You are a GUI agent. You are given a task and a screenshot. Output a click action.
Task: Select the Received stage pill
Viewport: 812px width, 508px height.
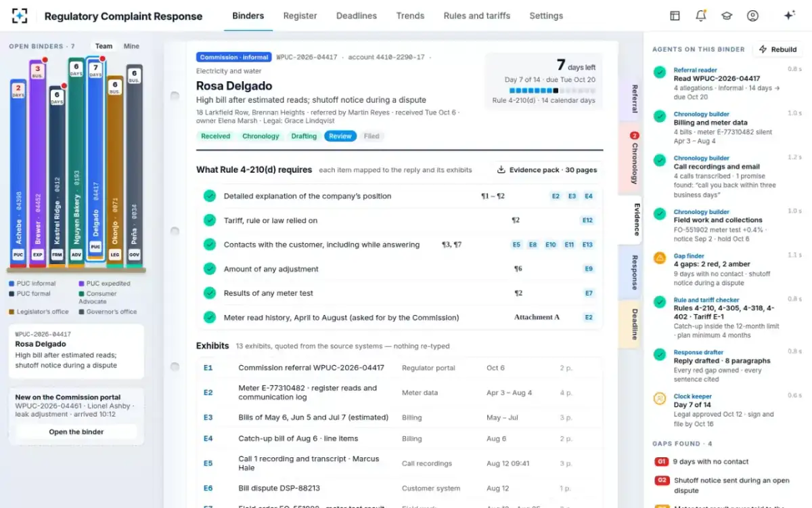click(215, 136)
